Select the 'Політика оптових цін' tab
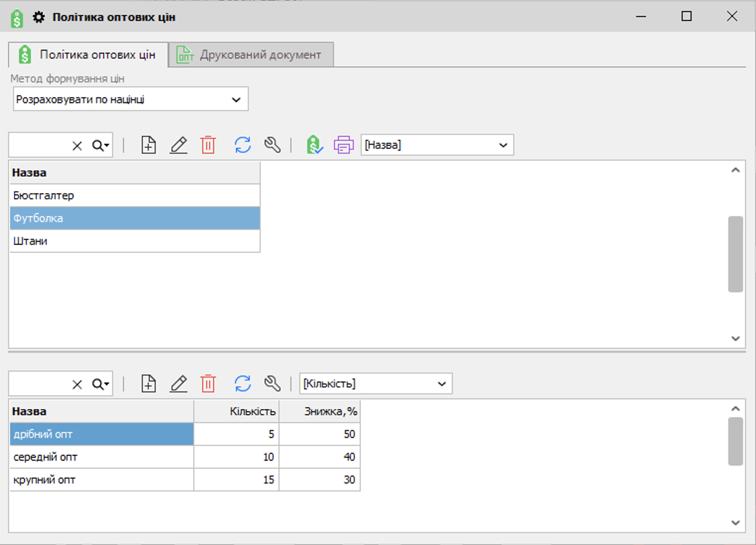The height and width of the screenshot is (545, 756). (88, 55)
